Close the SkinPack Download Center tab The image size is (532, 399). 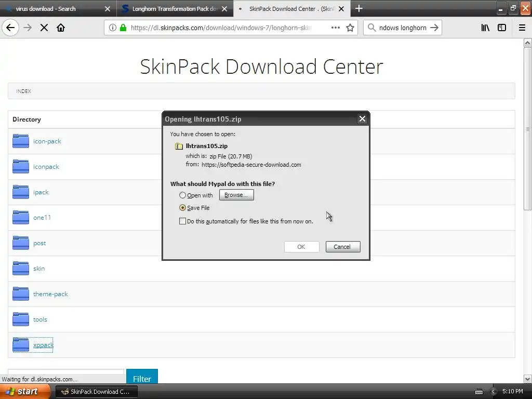pos(341,9)
